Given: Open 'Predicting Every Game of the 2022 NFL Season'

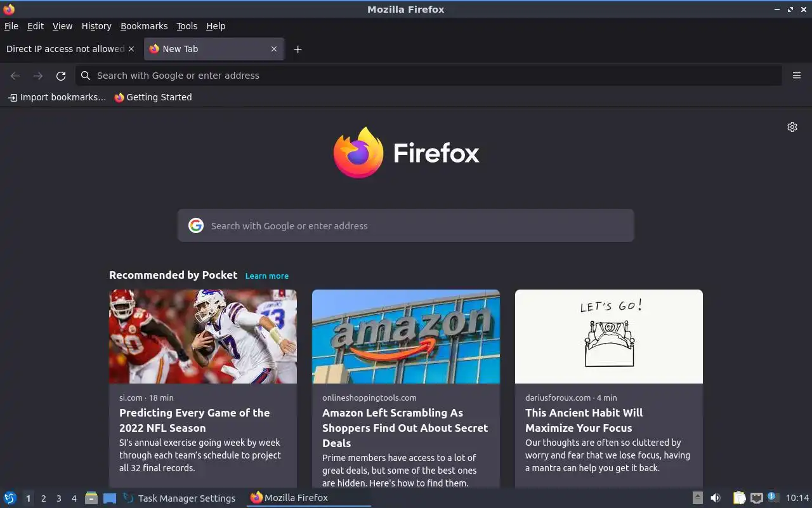Looking at the screenshot, I should pos(195,420).
